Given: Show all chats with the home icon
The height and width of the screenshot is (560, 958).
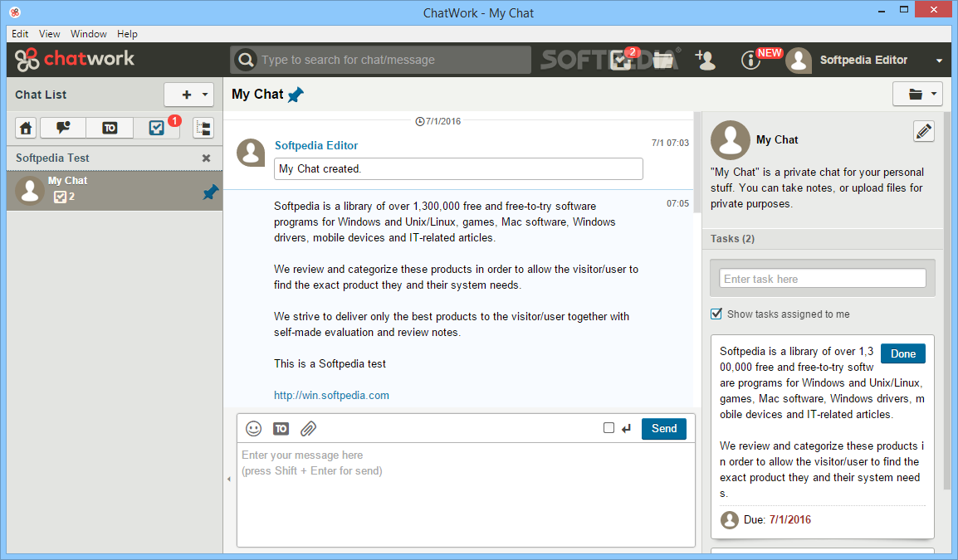Looking at the screenshot, I should [26, 129].
